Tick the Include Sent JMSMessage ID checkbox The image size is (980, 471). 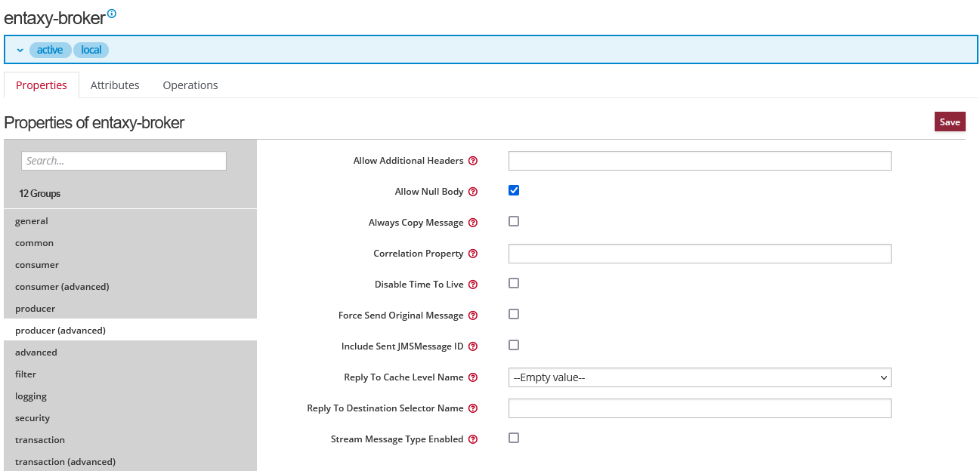point(514,345)
